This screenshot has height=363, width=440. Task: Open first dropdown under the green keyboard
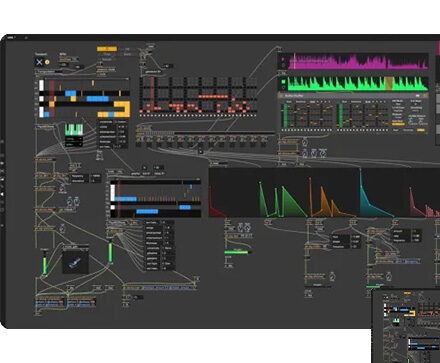coord(74,139)
